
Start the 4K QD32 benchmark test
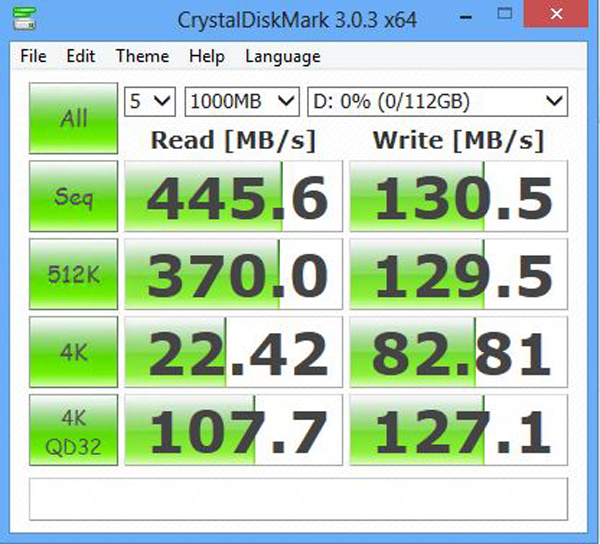[x=73, y=430]
